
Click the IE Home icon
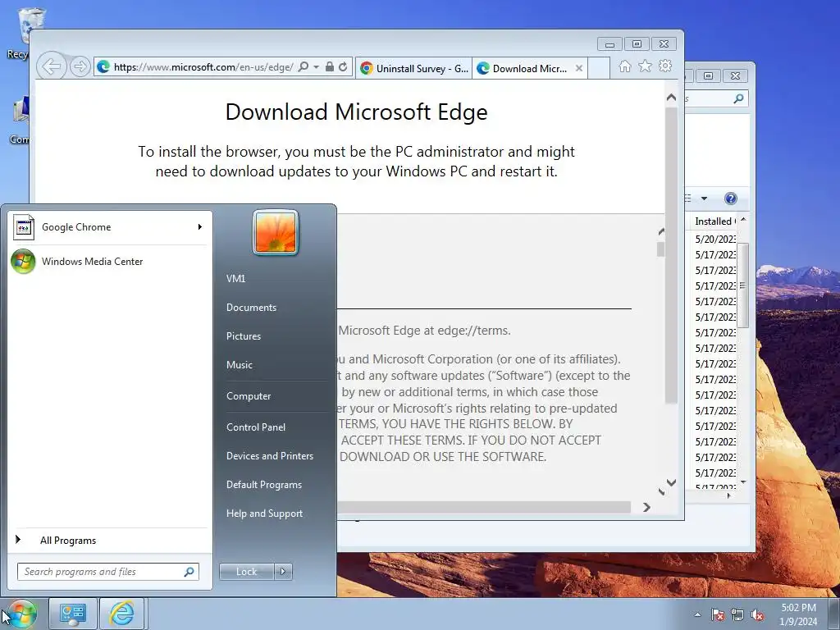point(624,66)
